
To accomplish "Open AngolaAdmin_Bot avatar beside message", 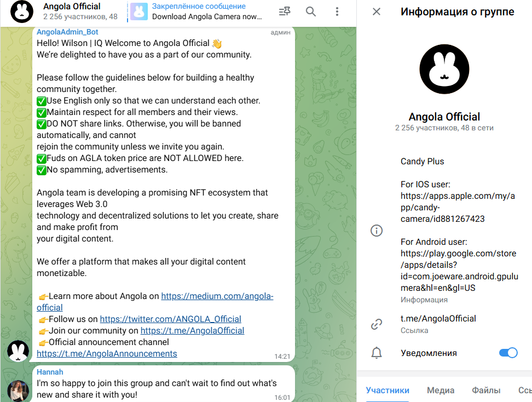I will click(x=18, y=351).
